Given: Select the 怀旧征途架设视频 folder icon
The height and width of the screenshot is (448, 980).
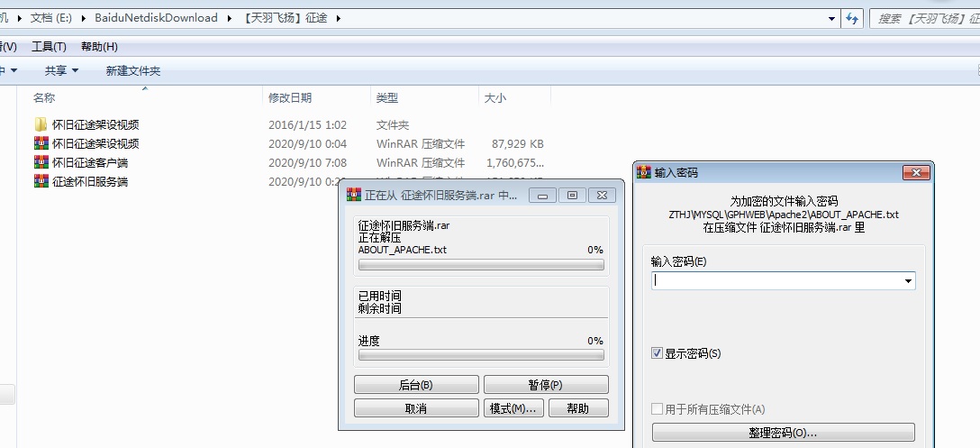Looking at the screenshot, I should (41, 124).
